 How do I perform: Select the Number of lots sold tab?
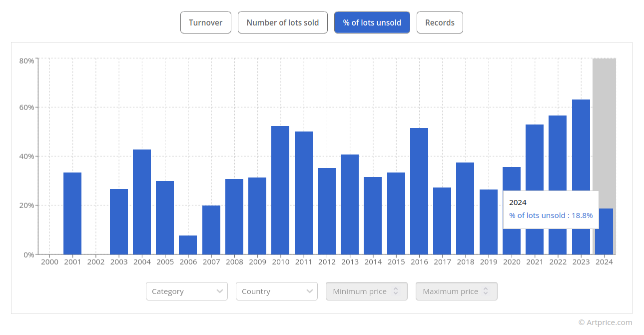click(x=282, y=22)
